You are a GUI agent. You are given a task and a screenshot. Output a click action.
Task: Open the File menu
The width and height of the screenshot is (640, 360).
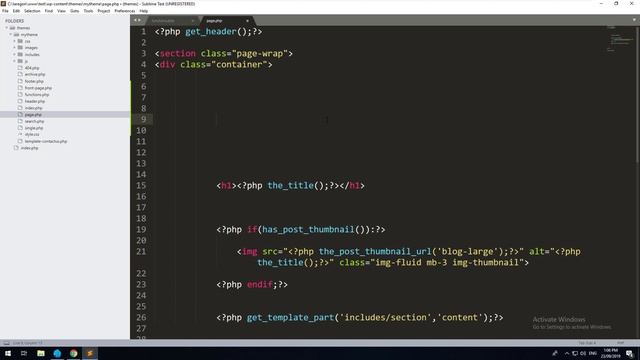(5, 11)
